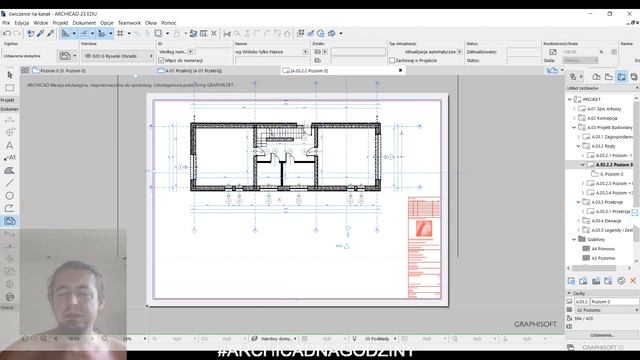Open the Widok menu
This screenshot has width=640, height=360.
(x=41, y=23)
